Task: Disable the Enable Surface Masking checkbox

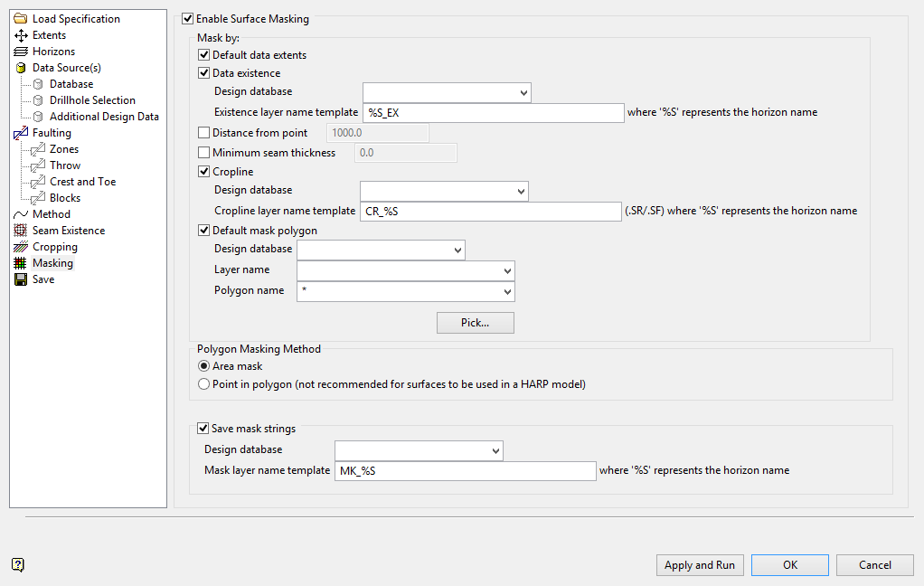Action: tap(187, 18)
